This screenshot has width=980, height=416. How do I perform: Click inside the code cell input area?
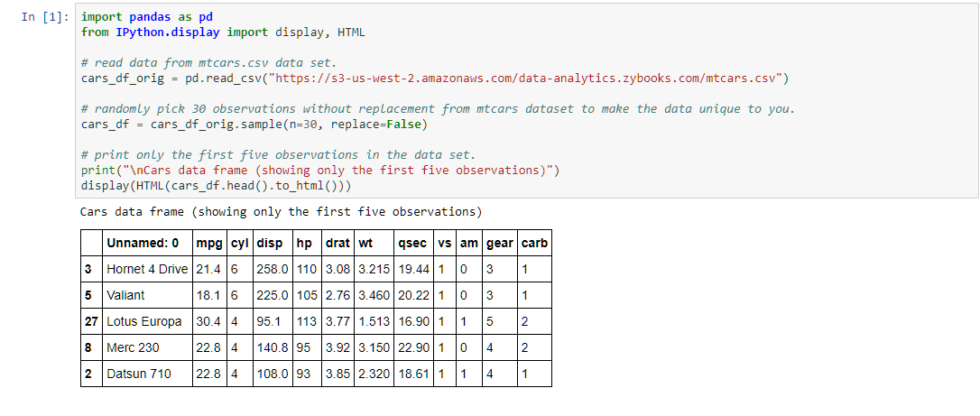point(526,100)
